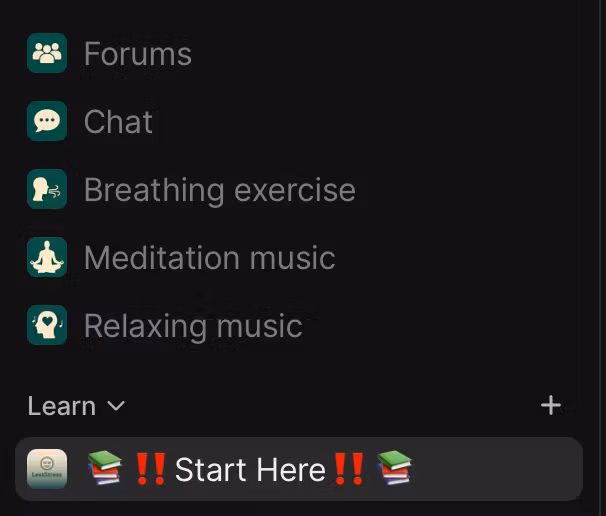Click the plus icon beside Learn
The height and width of the screenshot is (516, 606).
click(551, 405)
